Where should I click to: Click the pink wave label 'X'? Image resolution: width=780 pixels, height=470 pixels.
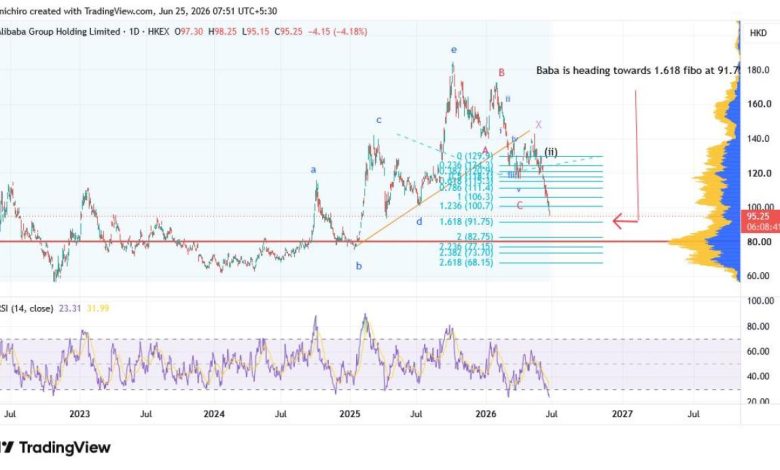pos(538,124)
